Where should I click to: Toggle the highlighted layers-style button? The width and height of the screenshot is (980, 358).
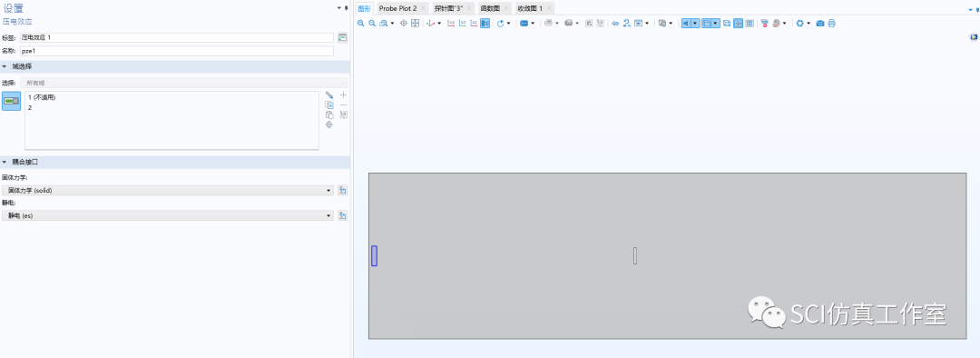pyautogui.click(x=706, y=23)
